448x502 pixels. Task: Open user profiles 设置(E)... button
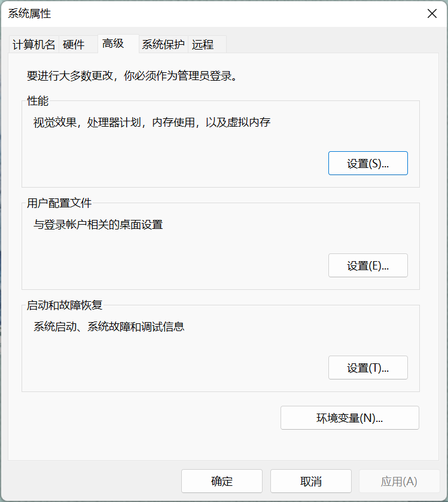tap(368, 265)
